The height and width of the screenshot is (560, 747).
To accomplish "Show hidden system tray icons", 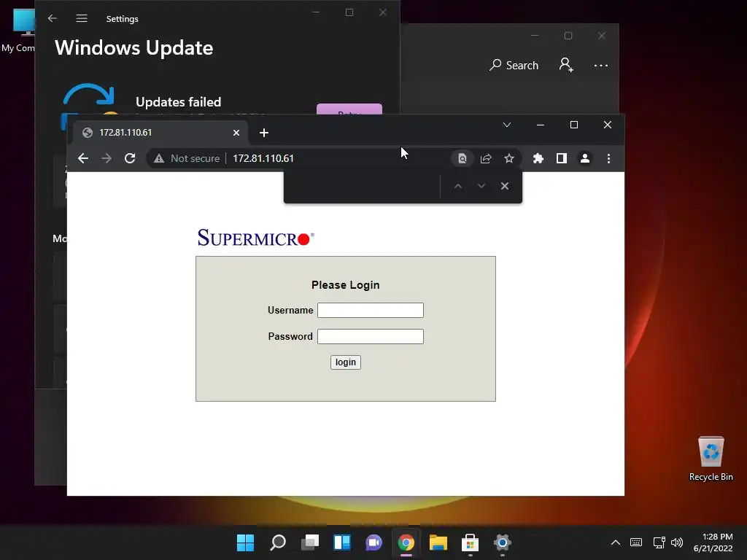I will point(616,542).
